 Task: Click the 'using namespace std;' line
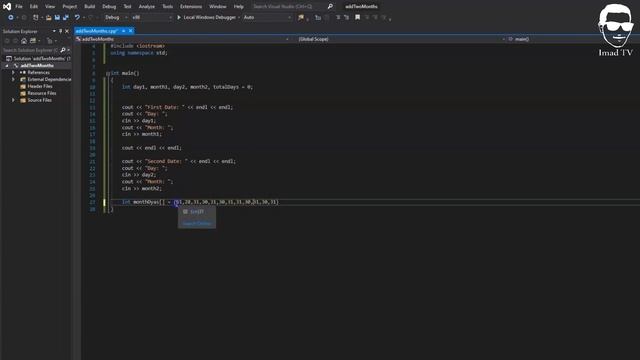point(139,53)
